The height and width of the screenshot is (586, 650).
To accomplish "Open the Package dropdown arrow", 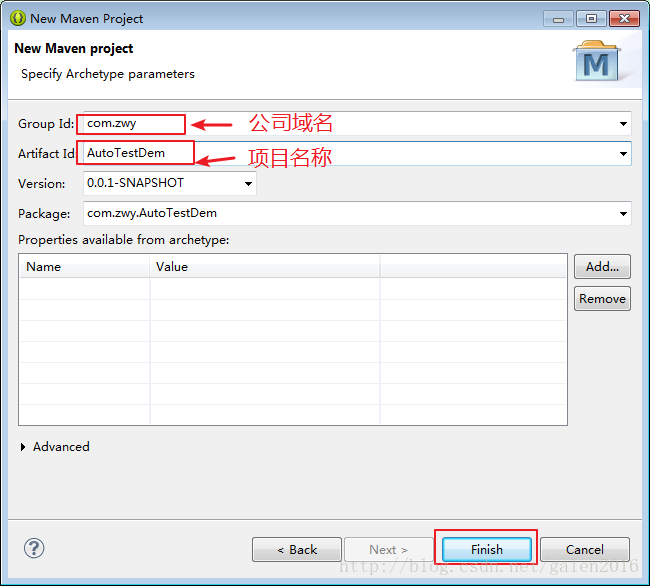I will click(623, 214).
